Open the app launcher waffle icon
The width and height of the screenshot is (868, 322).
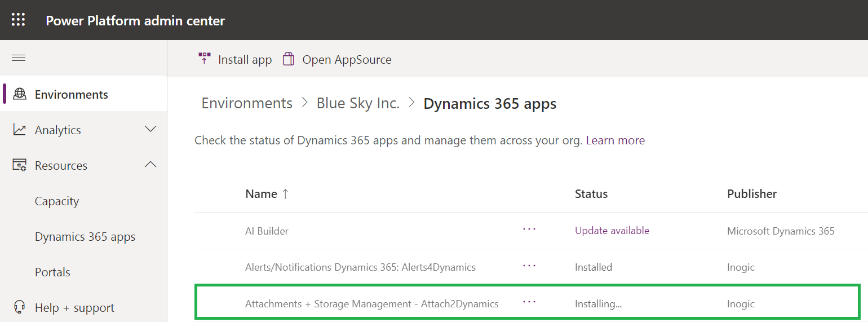19,20
